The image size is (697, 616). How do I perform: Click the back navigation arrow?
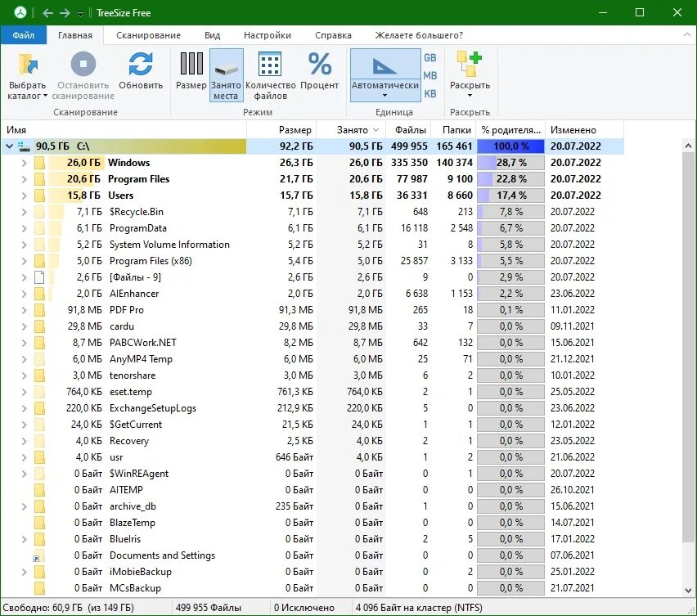[x=48, y=13]
